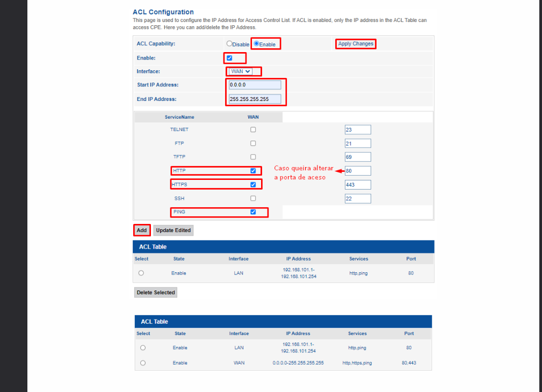
Task: Click the Update Edited button
Action: (x=173, y=230)
